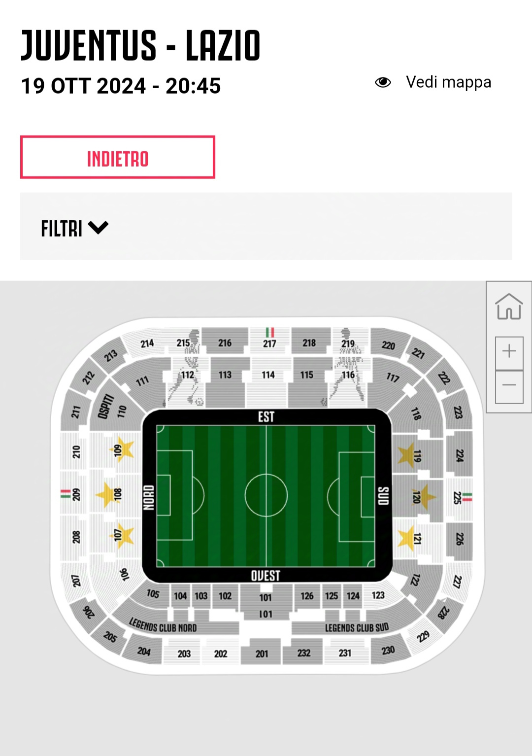Viewport: 532px width, 756px height.
Task: Pick sector 201 in the Ovest stand
Action: [262, 653]
